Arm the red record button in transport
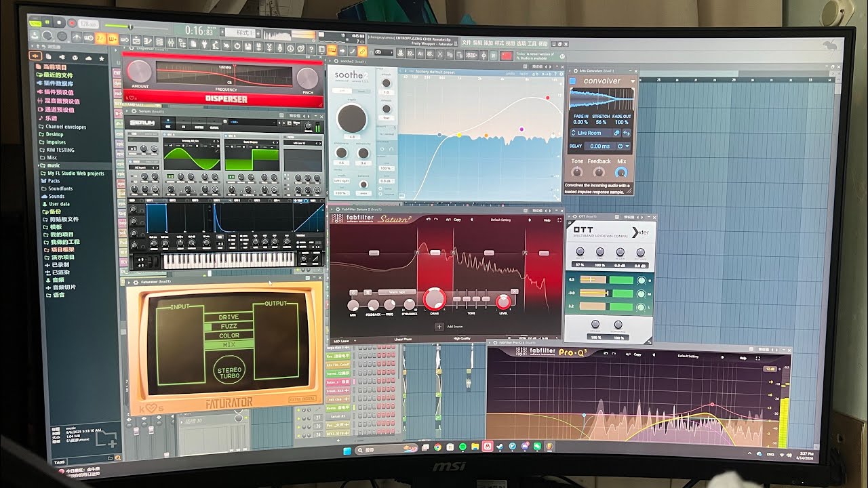 pyautogui.click(x=71, y=23)
